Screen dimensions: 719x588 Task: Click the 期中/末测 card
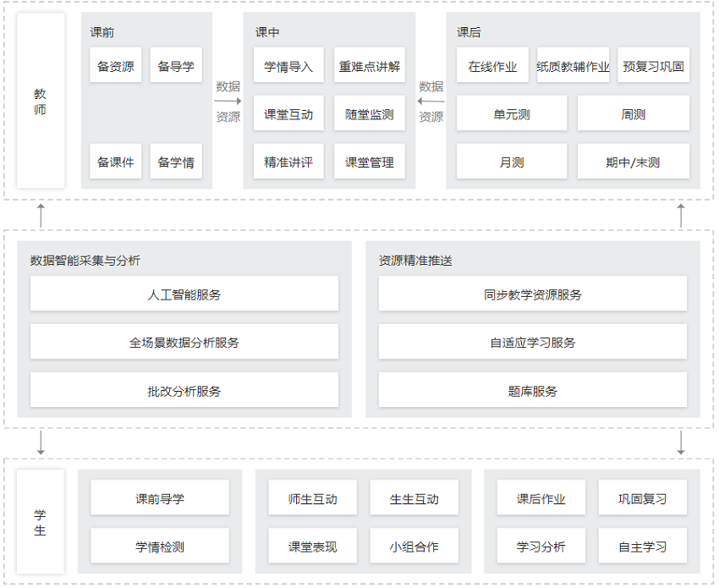[x=634, y=161]
